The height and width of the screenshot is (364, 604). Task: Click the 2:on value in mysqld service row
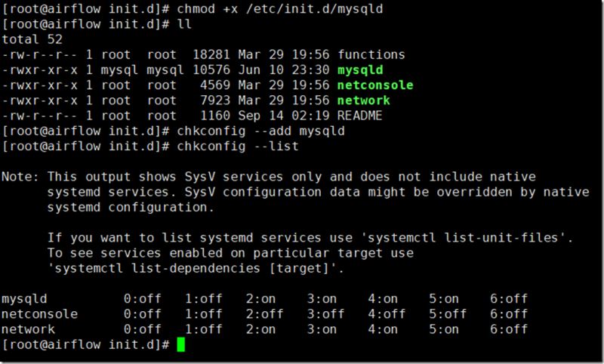click(x=260, y=299)
